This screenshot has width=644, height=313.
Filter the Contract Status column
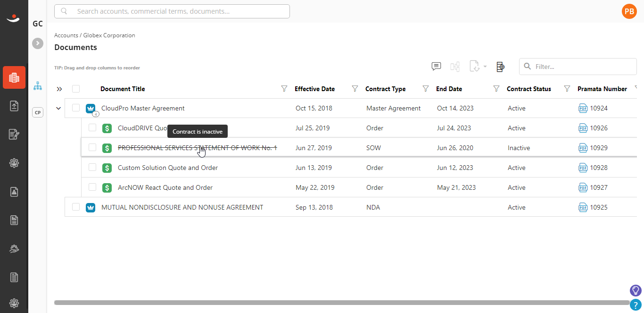(567, 89)
